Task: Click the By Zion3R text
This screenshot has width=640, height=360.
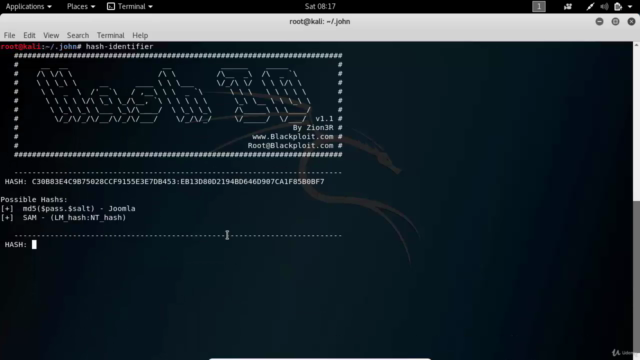Action: (313, 128)
